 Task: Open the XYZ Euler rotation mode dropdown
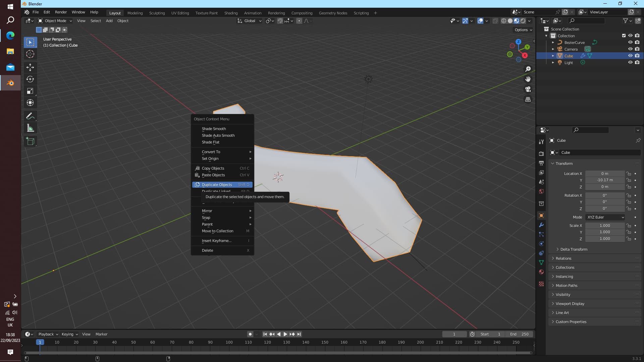(605, 217)
